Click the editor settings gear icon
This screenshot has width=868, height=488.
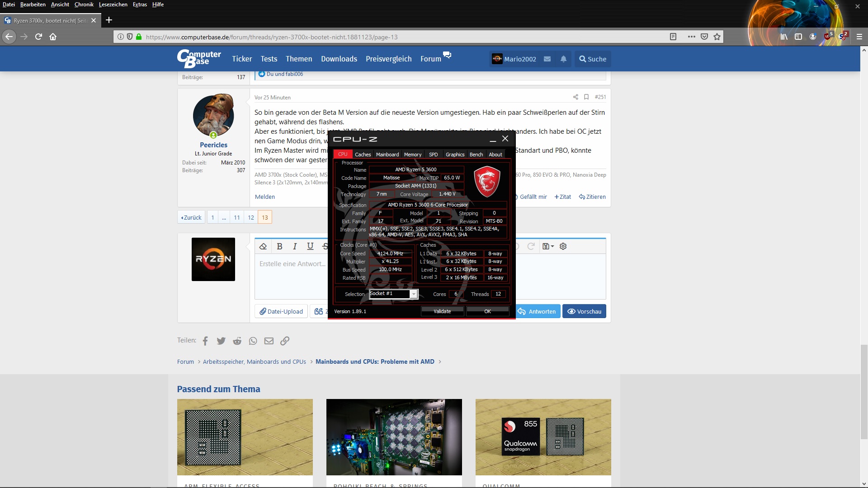click(563, 246)
